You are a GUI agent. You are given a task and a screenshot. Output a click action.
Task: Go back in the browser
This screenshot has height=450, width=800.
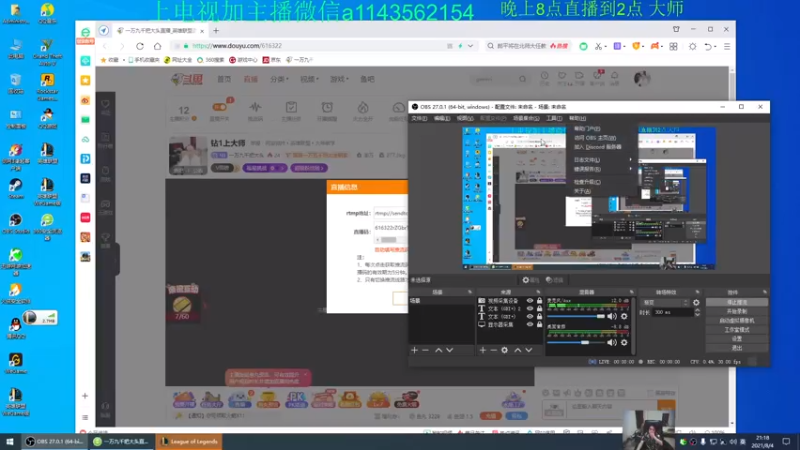[105, 46]
